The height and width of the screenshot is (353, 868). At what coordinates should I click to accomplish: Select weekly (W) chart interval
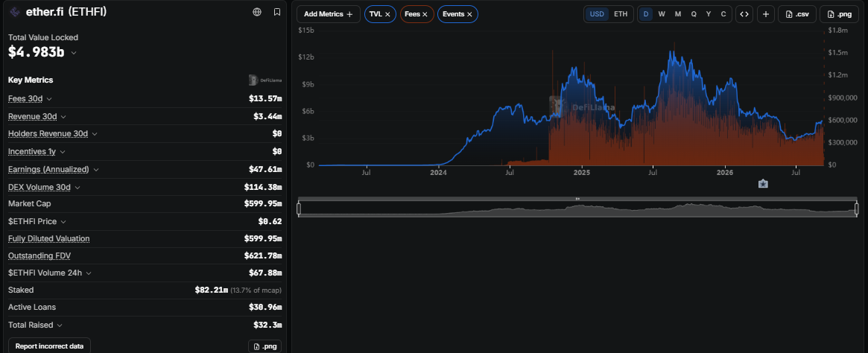(662, 14)
